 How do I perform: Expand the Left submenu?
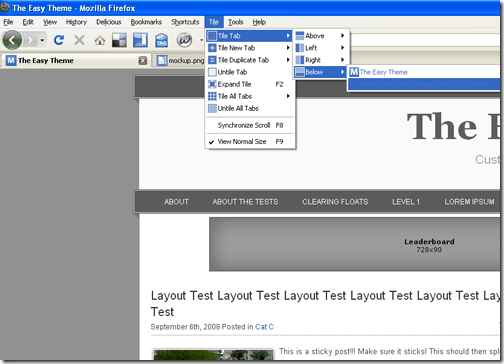pyautogui.click(x=320, y=48)
